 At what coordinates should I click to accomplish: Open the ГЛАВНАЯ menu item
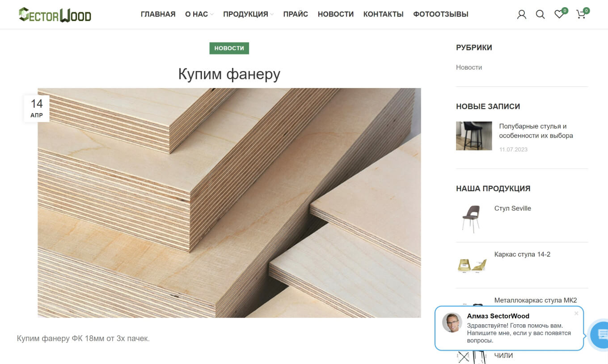pos(158,14)
